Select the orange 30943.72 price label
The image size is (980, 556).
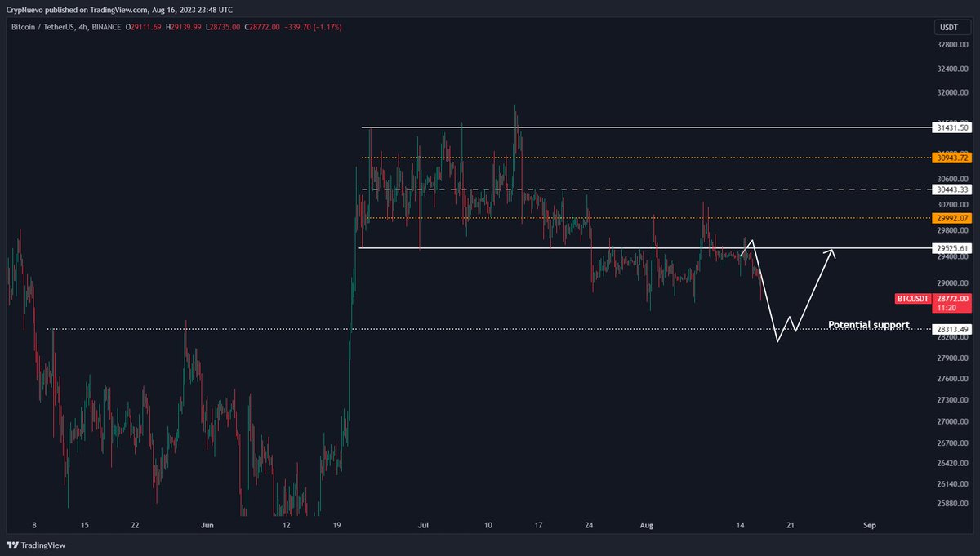tap(951, 158)
